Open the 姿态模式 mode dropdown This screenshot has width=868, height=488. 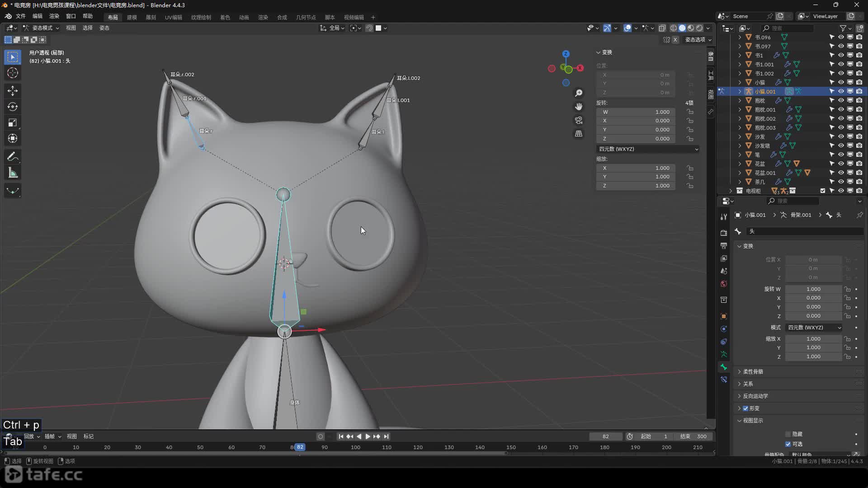pyautogui.click(x=42, y=28)
